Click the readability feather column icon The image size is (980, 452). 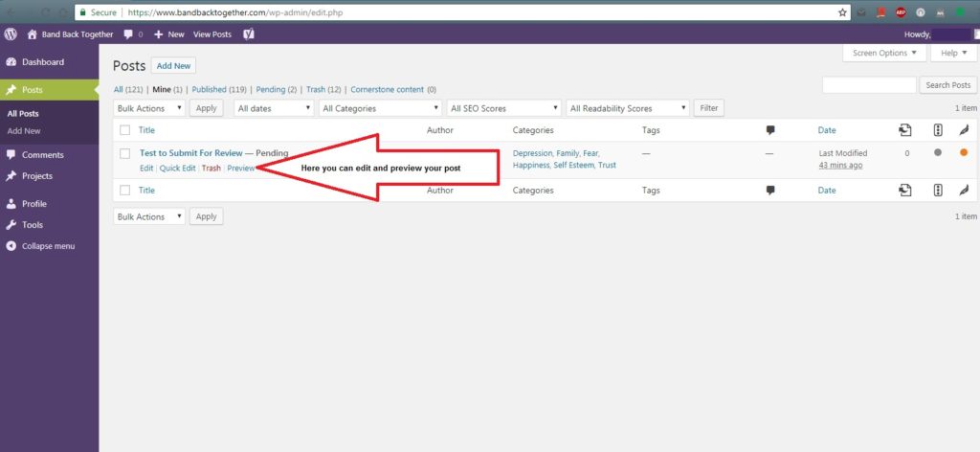964,130
